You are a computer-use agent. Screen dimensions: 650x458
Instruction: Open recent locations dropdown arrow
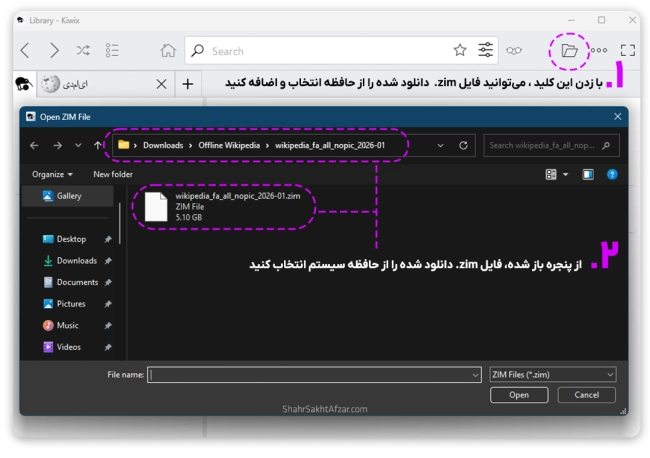tap(78, 145)
